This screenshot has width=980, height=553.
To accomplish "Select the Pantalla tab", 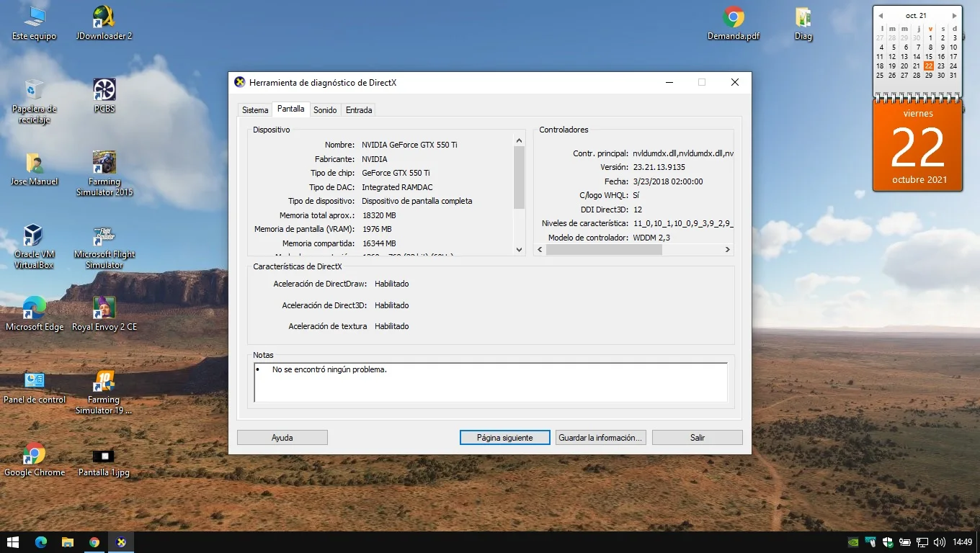I will pos(291,109).
